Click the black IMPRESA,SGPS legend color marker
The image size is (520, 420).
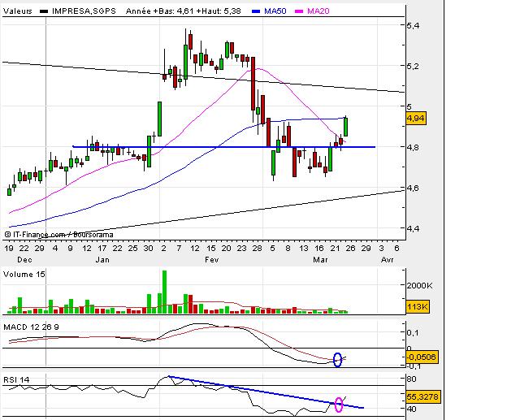click(44, 11)
